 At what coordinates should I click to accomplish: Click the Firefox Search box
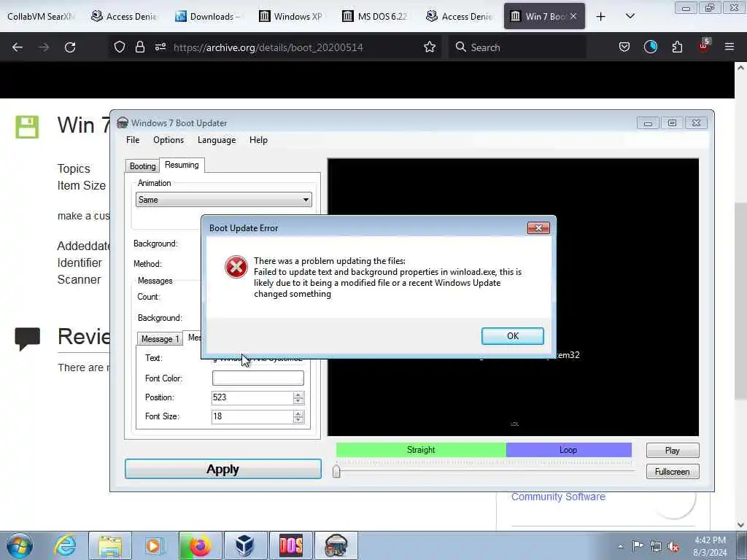pyautogui.click(x=517, y=47)
